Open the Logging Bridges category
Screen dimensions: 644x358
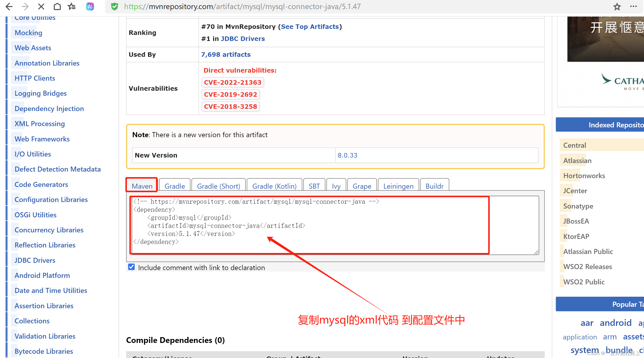(x=40, y=93)
